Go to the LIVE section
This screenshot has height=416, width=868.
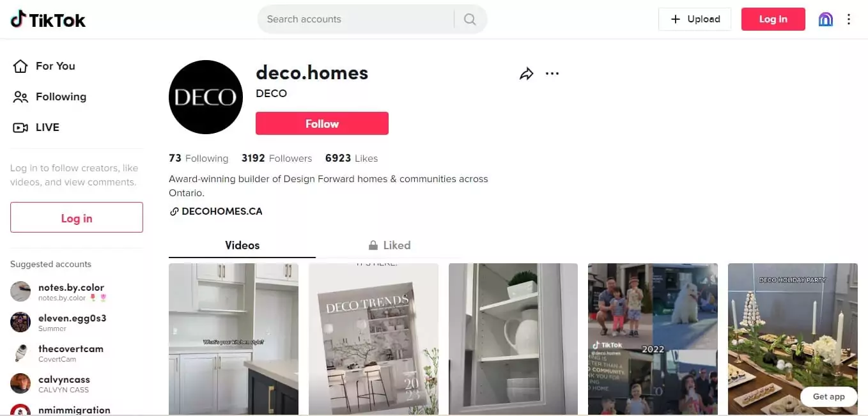pos(36,127)
